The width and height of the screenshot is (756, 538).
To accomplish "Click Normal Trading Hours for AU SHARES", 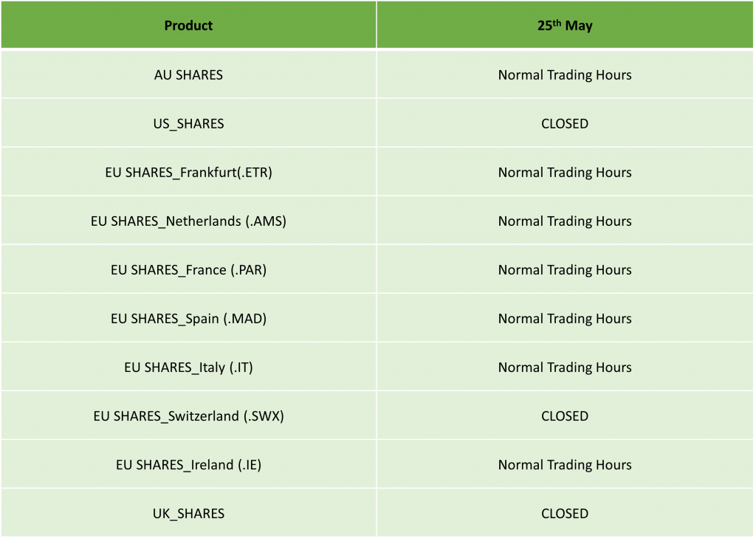I will [565, 75].
